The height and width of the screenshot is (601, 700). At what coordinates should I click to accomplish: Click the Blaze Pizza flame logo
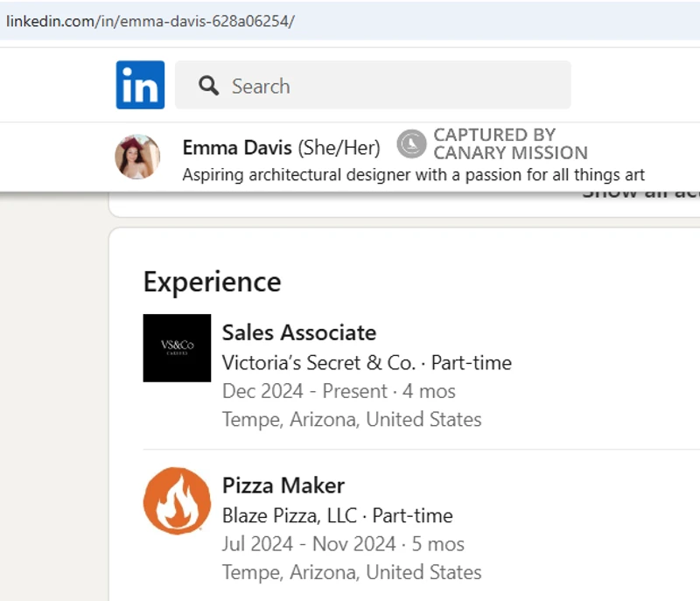[x=177, y=500]
